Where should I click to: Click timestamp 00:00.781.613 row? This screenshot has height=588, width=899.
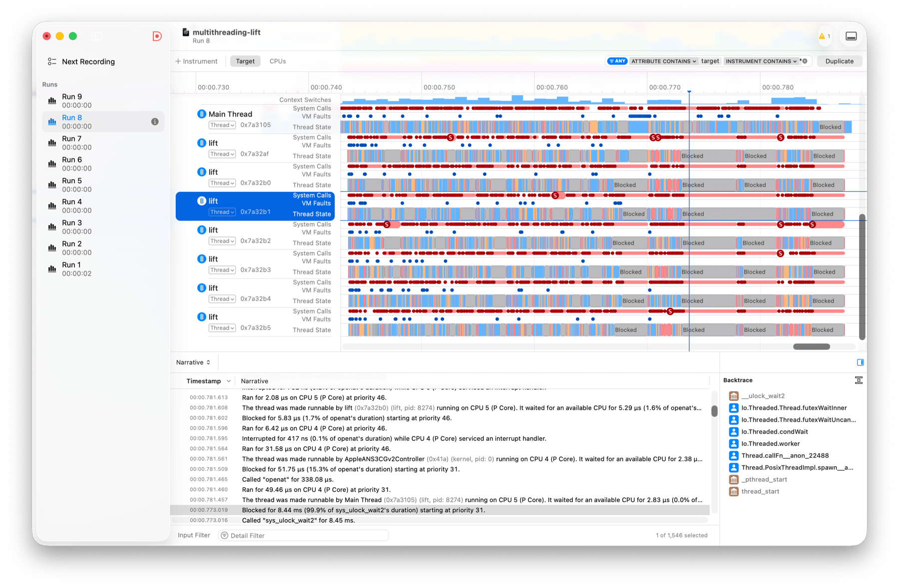pyautogui.click(x=440, y=398)
